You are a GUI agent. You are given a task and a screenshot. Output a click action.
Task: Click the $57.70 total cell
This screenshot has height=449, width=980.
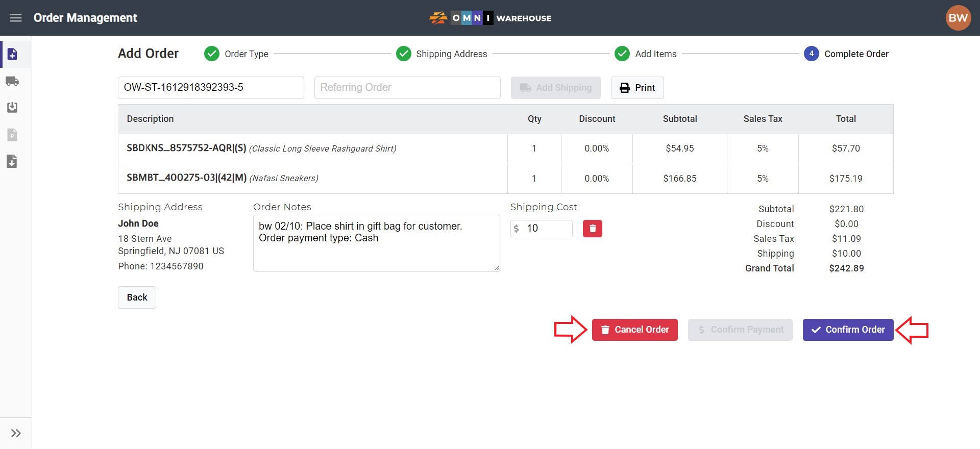[846, 148]
